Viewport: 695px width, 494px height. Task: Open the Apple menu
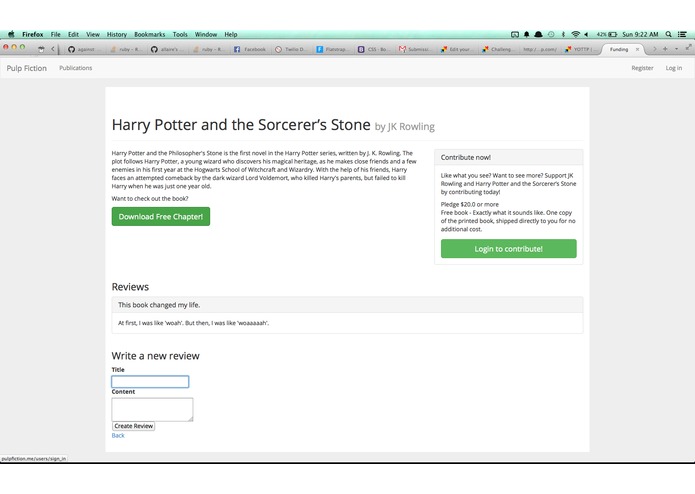11,34
